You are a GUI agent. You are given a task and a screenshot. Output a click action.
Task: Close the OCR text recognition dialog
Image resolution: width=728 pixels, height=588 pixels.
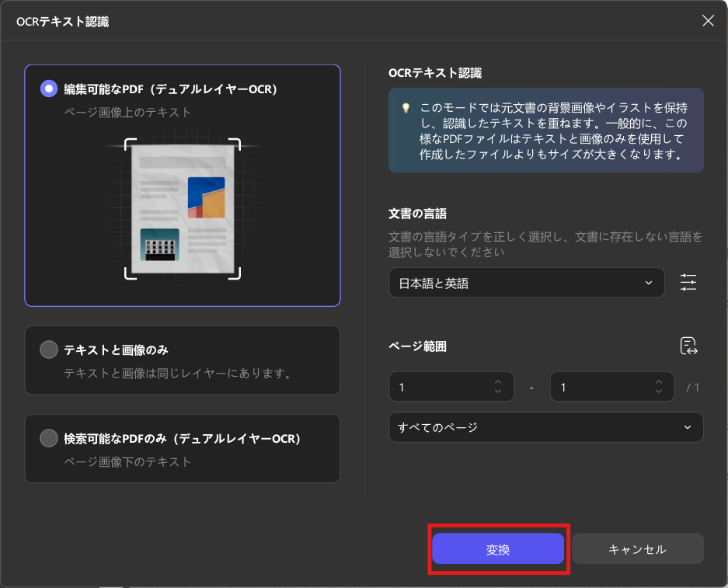pos(708,21)
